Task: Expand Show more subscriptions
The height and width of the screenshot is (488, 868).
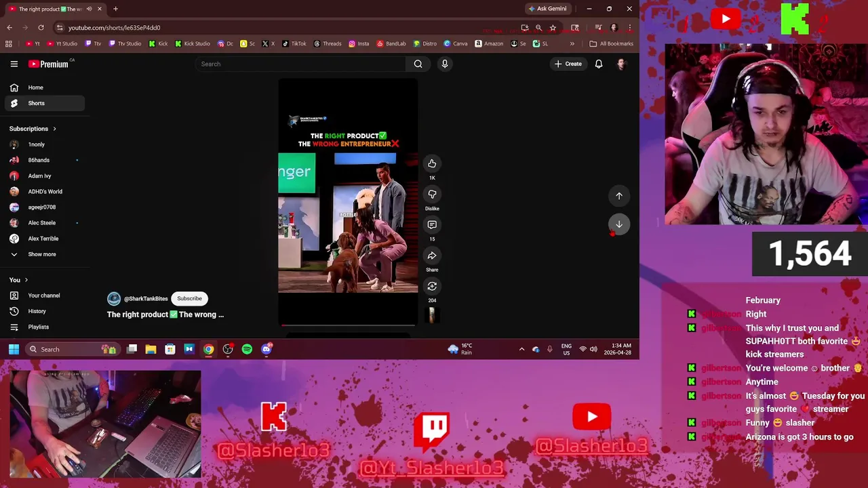Action: (x=42, y=254)
